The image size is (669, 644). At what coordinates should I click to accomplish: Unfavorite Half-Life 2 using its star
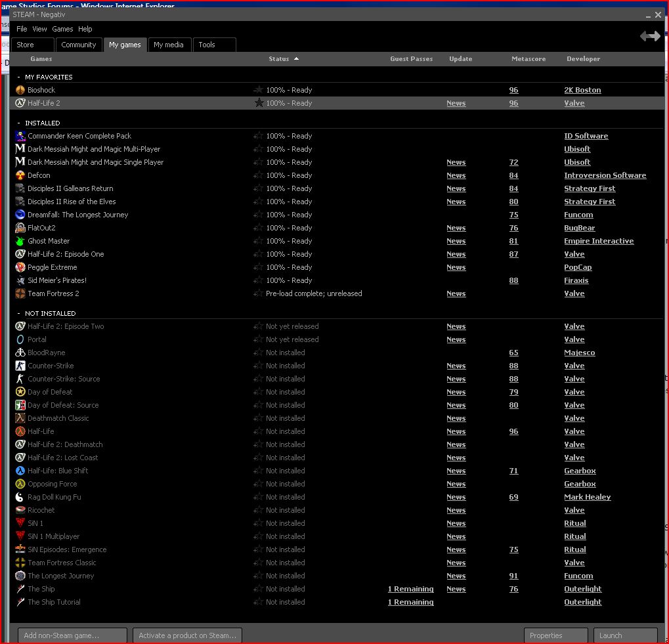(x=259, y=103)
